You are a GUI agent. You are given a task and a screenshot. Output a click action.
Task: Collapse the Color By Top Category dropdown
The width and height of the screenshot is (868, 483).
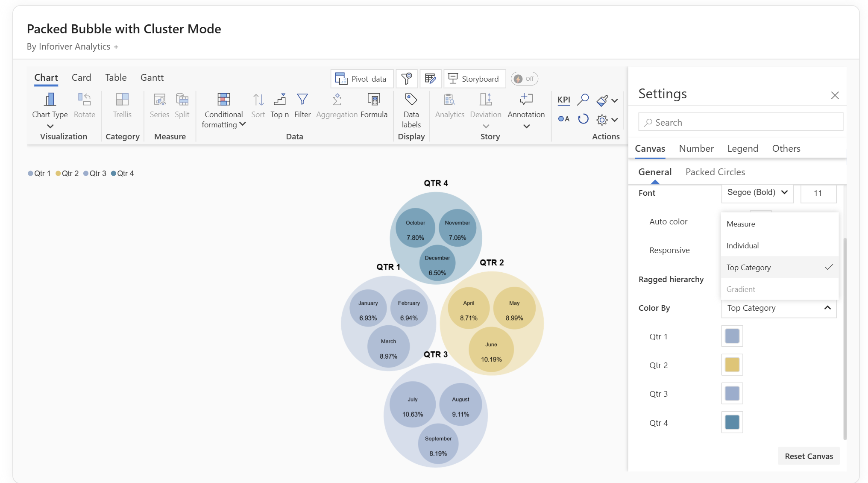pyautogui.click(x=778, y=308)
